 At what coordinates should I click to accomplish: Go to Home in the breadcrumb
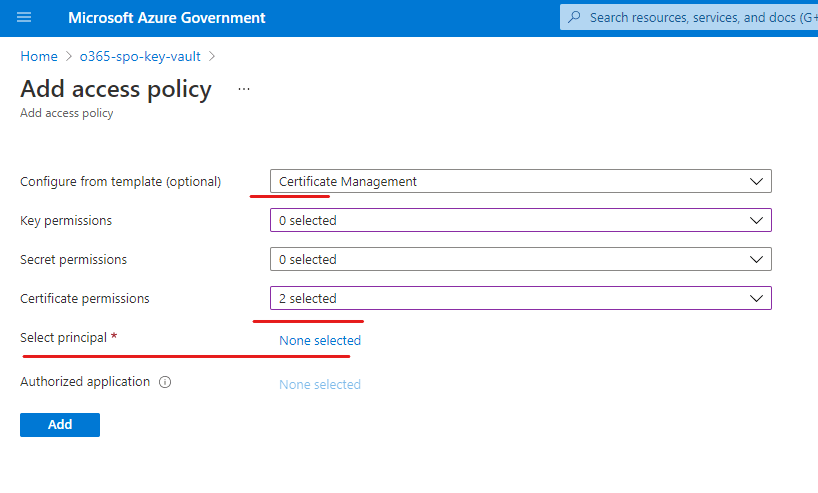pyautogui.click(x=39, y=57)
